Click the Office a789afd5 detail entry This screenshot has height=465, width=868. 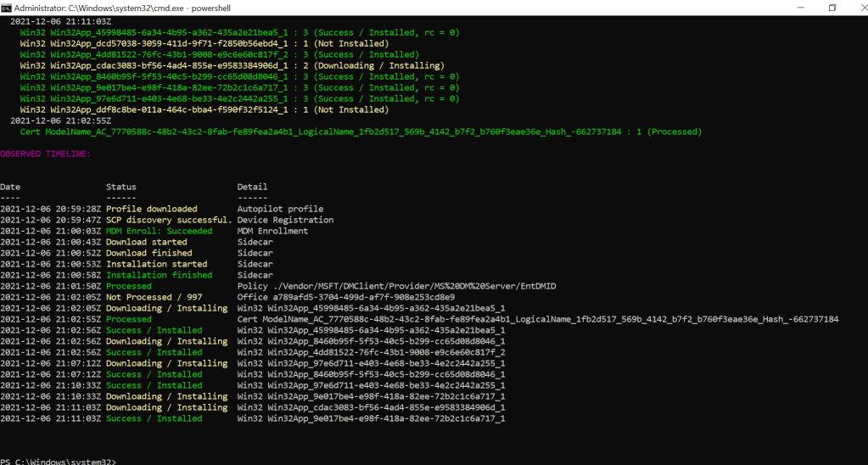(x=346, y=297)
